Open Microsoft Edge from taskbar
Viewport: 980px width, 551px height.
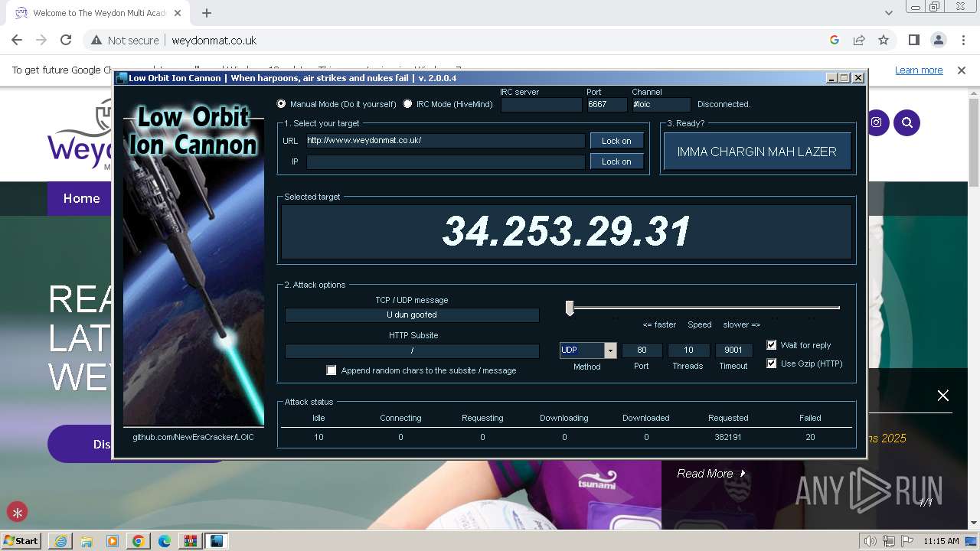point(164,541)
